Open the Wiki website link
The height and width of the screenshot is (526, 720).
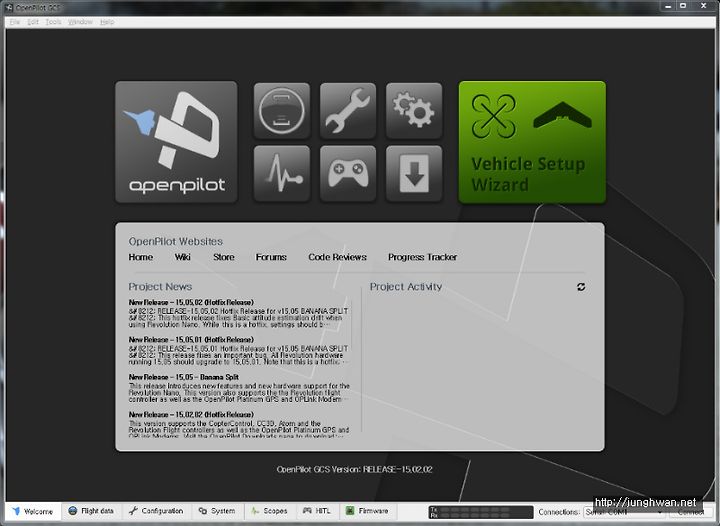pyautogui.click(x=182, y=257)
